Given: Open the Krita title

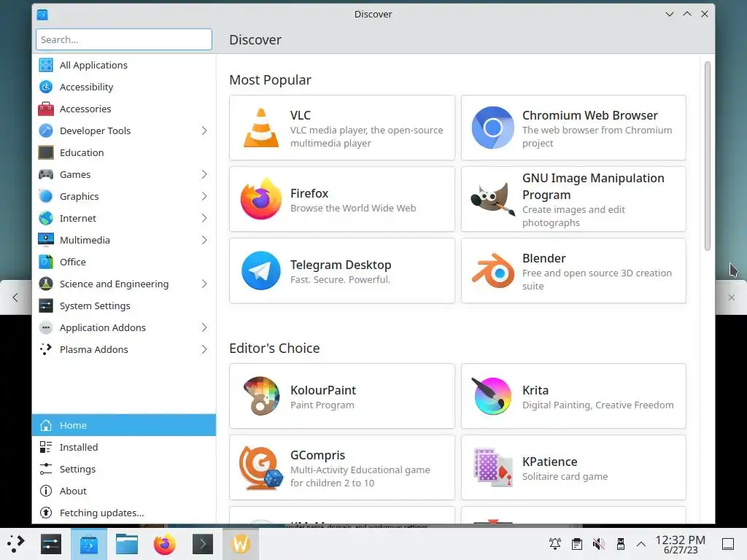Looking at the screenshot, I should (535, 391).
